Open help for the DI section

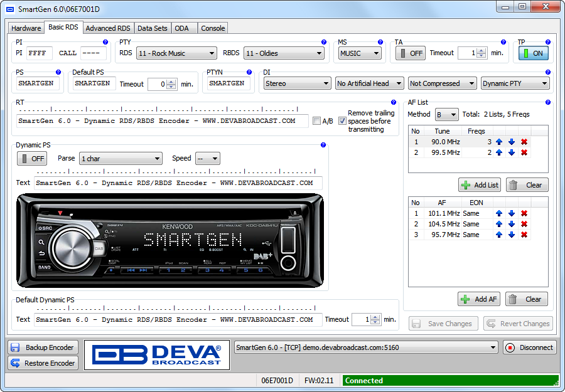tap(547, 72)
